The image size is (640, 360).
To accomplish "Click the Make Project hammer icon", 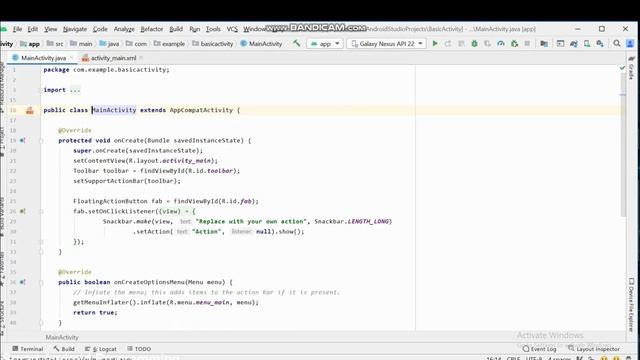I will click(x=297, y=43).
